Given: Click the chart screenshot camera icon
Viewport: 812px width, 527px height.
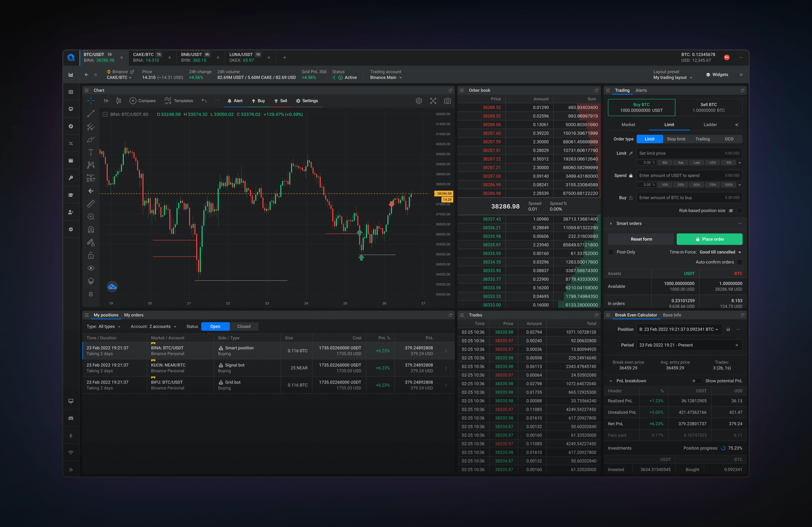Looking at the screenshot, I should coord(447,101).
